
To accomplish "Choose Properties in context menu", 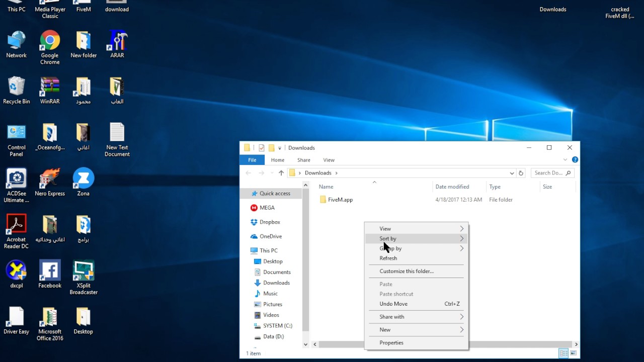I will 416,343.
